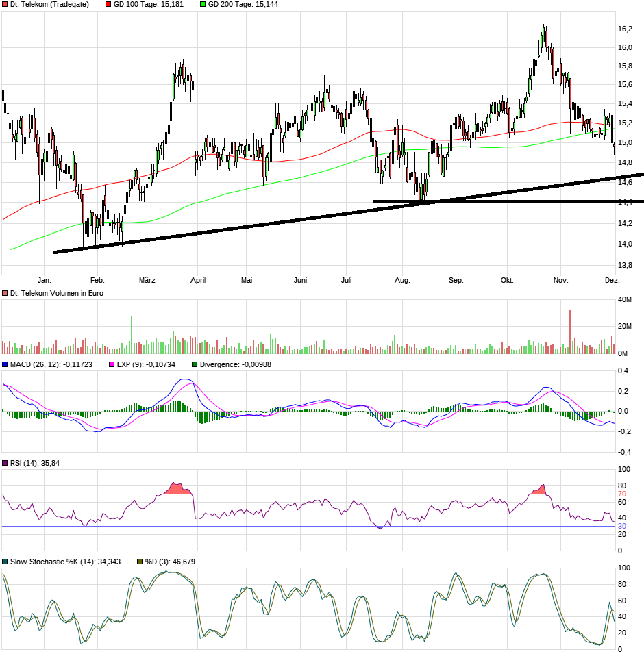
Task: Click the RSI (14): 35,84 label
Action: coord(35,463)
